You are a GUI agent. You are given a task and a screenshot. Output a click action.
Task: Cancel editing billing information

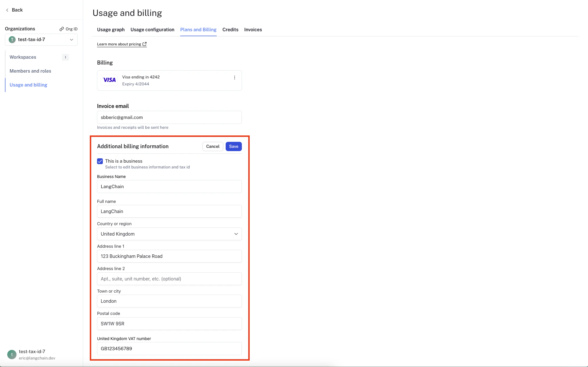(213, 146)
